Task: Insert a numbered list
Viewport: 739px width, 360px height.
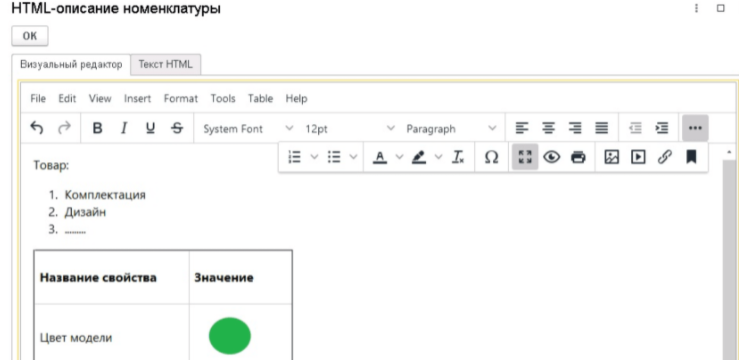Action: [295, 157]
